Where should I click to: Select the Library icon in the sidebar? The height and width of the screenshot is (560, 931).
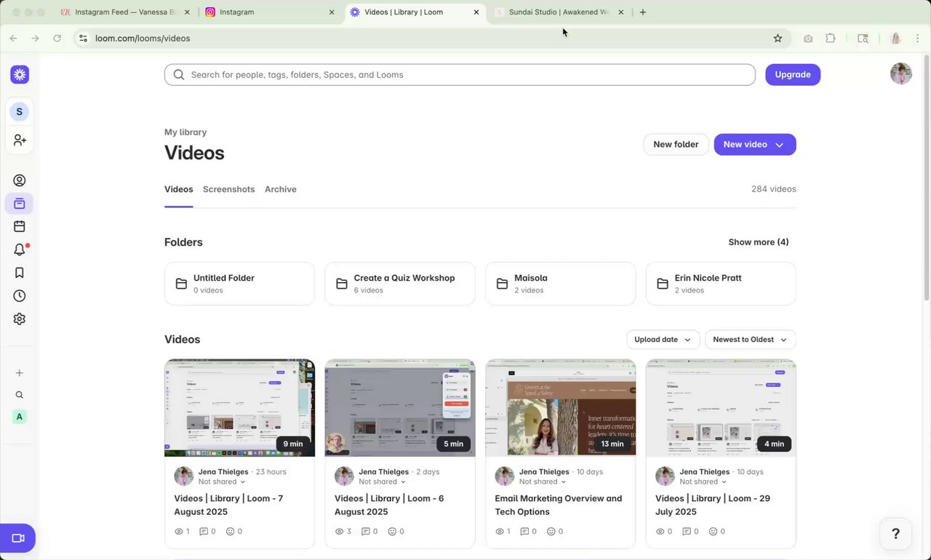coord(20,204)
